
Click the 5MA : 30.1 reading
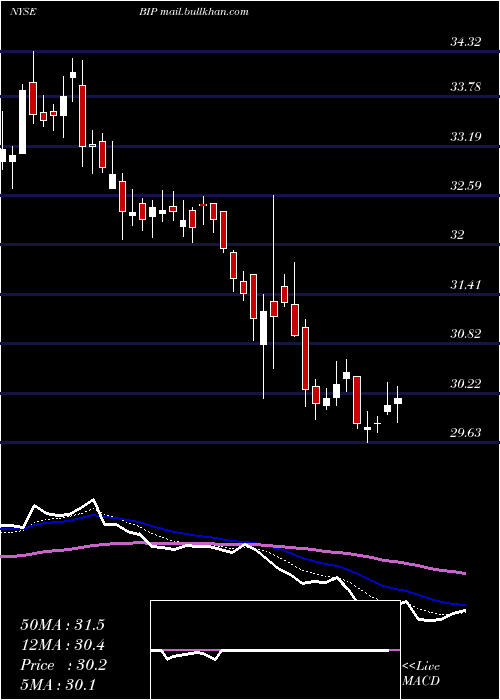58,684
